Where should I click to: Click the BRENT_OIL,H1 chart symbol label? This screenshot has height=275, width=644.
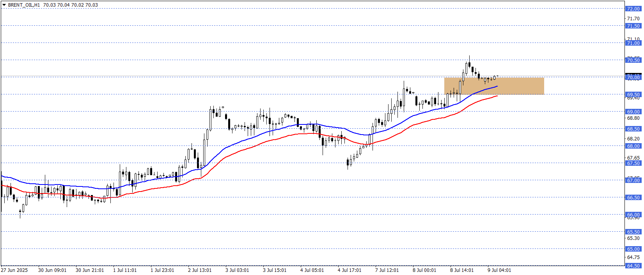tap(24, 5)
